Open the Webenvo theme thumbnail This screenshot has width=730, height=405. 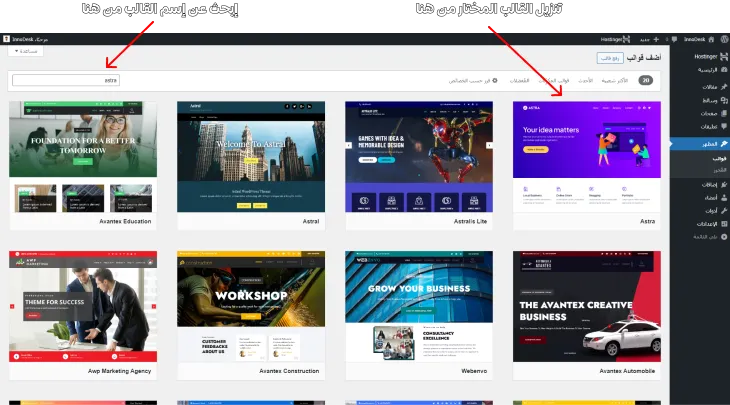pos(419,306)
